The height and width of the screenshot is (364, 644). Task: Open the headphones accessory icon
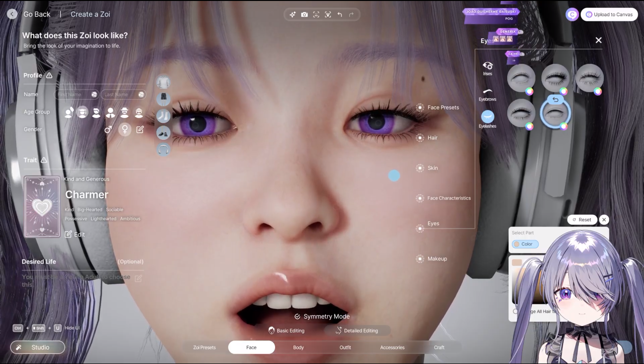[163, 149]
